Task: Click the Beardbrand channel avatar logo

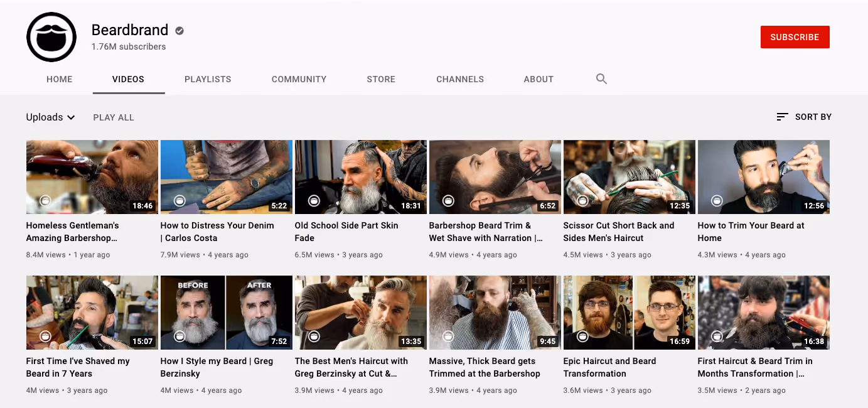Action: [51, 37]
